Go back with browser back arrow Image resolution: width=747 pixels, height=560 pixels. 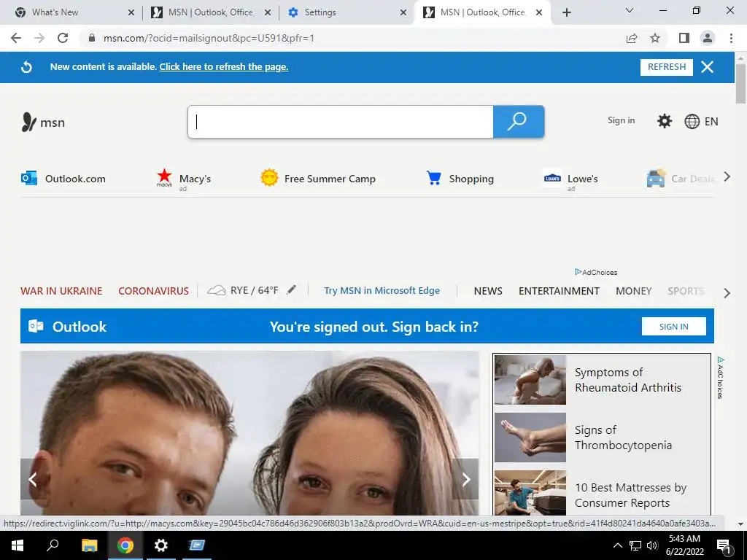[x=16, y=38]
